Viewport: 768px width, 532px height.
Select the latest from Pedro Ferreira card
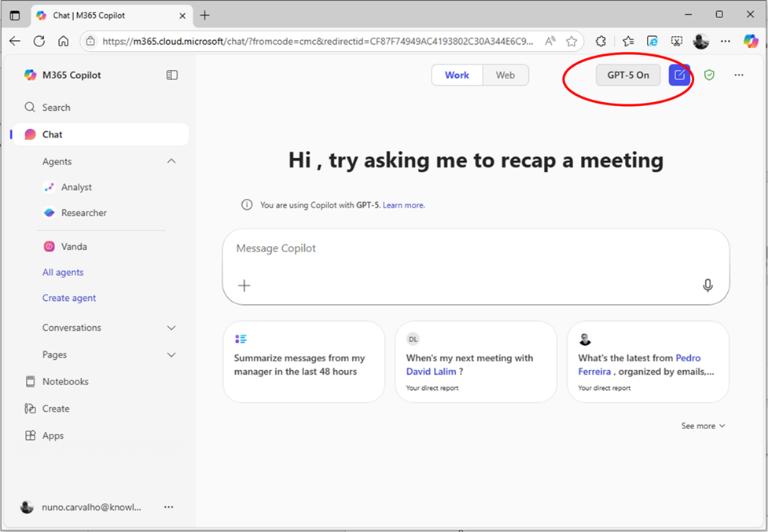(648, 361)
